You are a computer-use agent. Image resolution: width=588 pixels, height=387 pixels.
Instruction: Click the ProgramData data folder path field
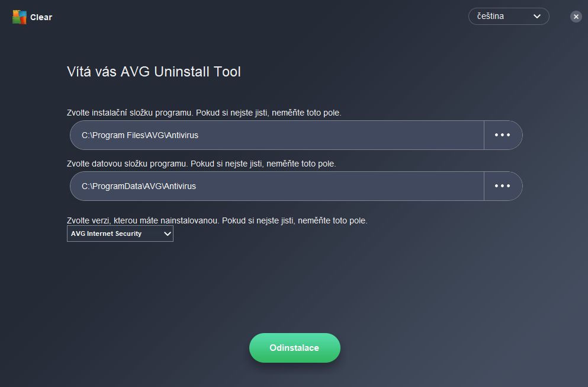tap(277, 186)
